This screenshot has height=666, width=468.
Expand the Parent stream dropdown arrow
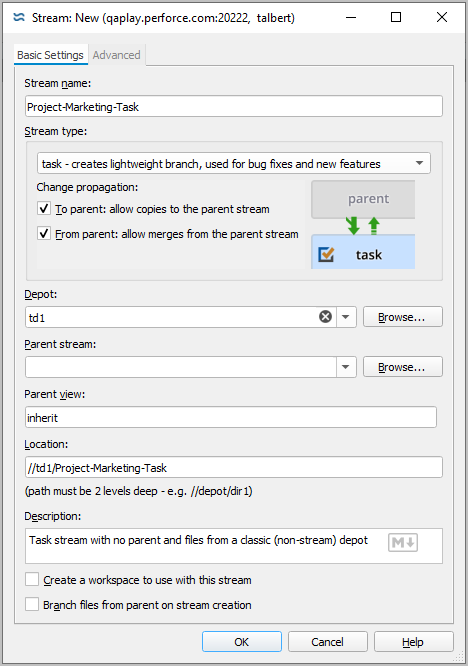pyautogui.click(x=346, y=367)
